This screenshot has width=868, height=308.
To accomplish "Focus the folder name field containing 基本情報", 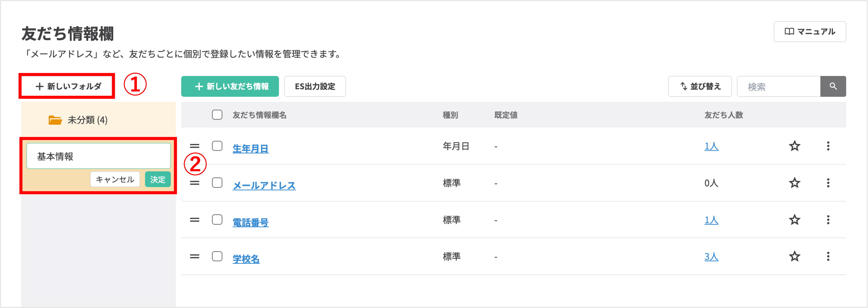I will pos(98,156).
